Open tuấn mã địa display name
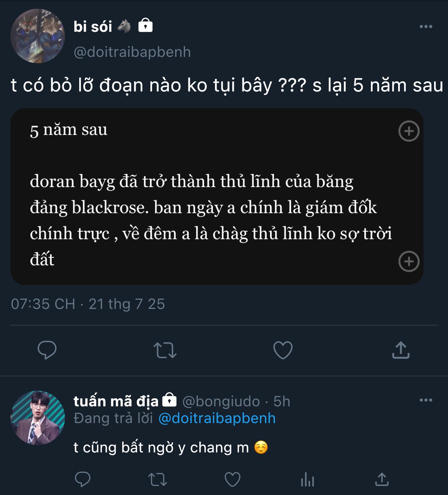Image resolution: width=448 pixels, height=495 pixels. pyautogui.click(x=116, y=401)
